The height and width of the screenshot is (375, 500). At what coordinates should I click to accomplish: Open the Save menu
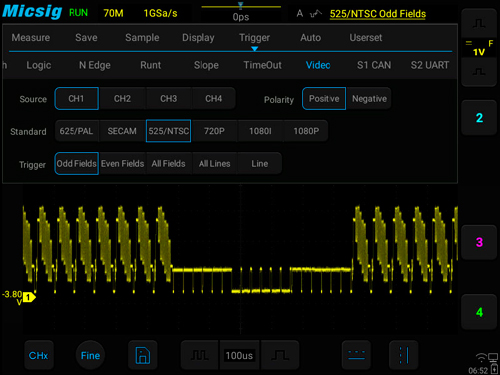tap(86, 38)
